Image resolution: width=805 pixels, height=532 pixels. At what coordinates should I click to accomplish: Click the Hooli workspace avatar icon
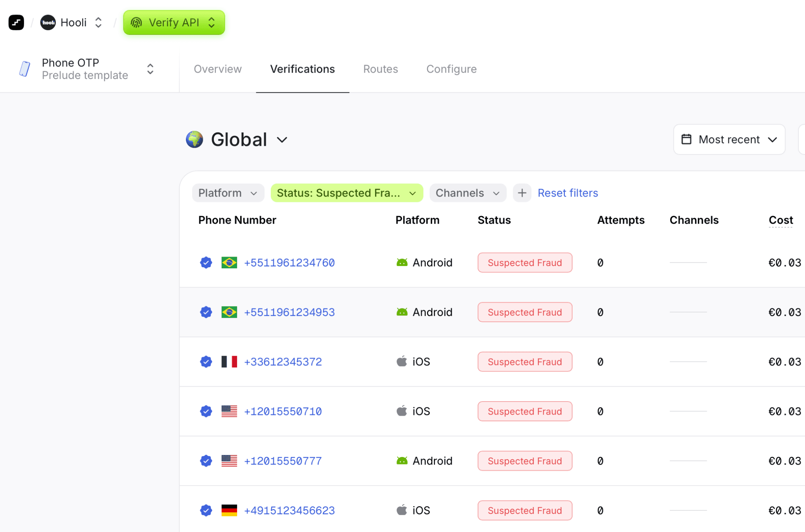48,22
